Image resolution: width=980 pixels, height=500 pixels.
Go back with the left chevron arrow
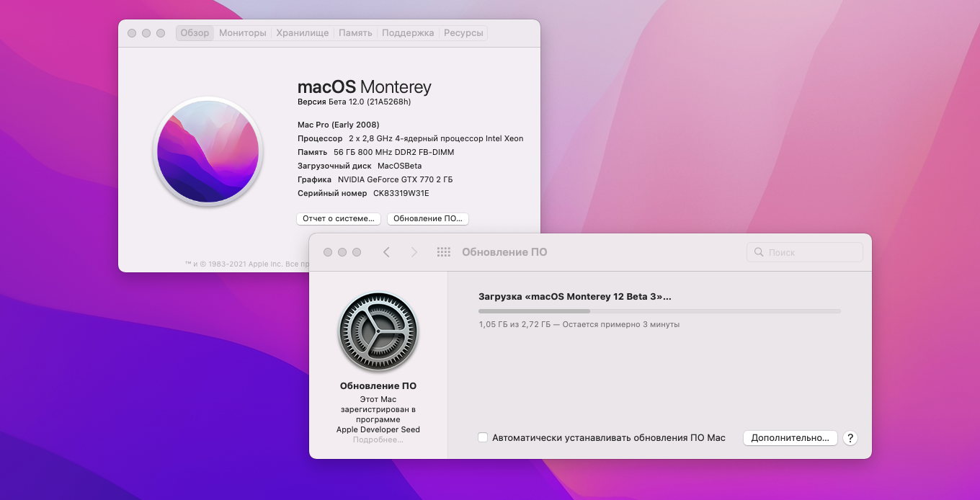click(386, 252)
